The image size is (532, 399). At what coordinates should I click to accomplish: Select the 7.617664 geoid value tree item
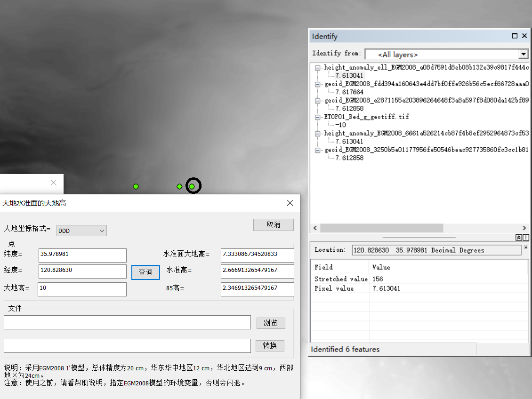click(349, 92)
